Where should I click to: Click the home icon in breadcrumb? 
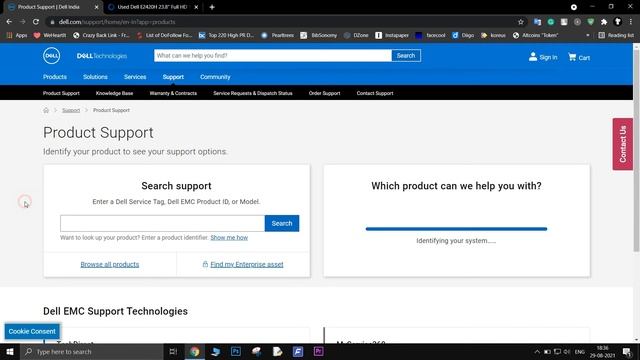coord(46,110)
